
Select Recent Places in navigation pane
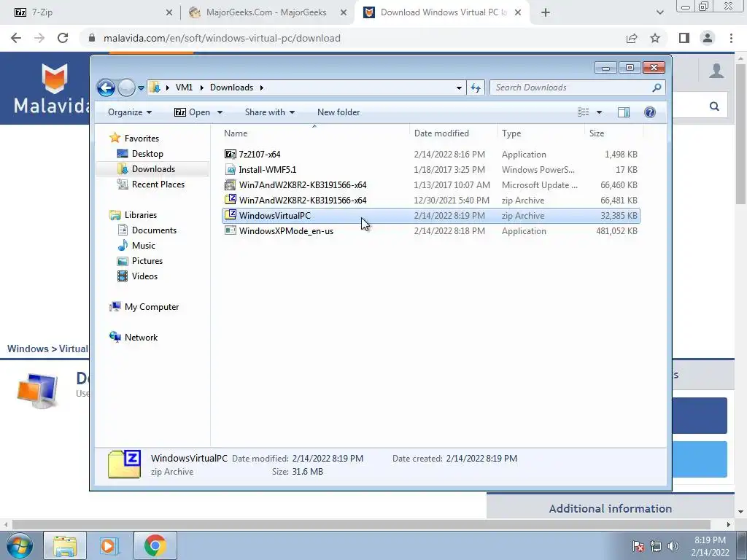point(158,184)
